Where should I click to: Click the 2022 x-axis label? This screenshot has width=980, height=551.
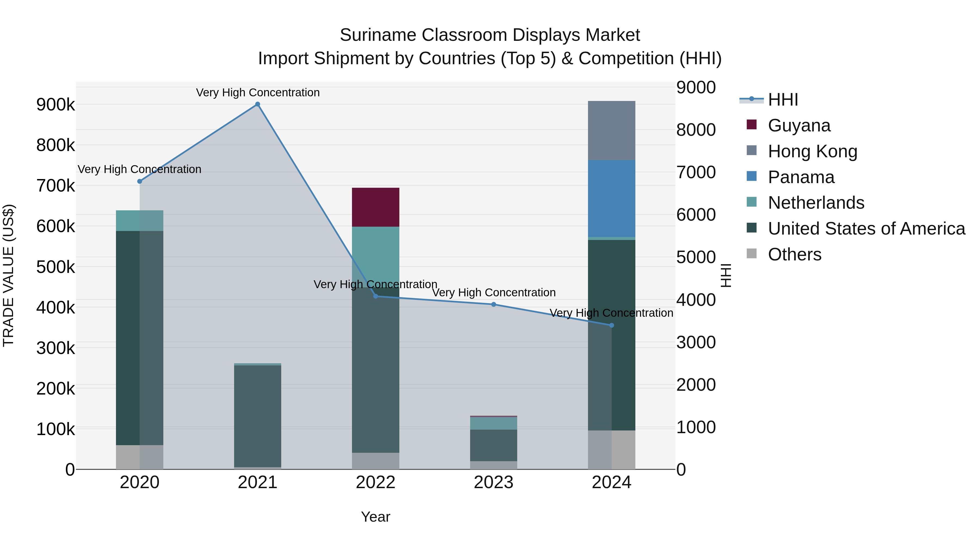coord(375,482)
